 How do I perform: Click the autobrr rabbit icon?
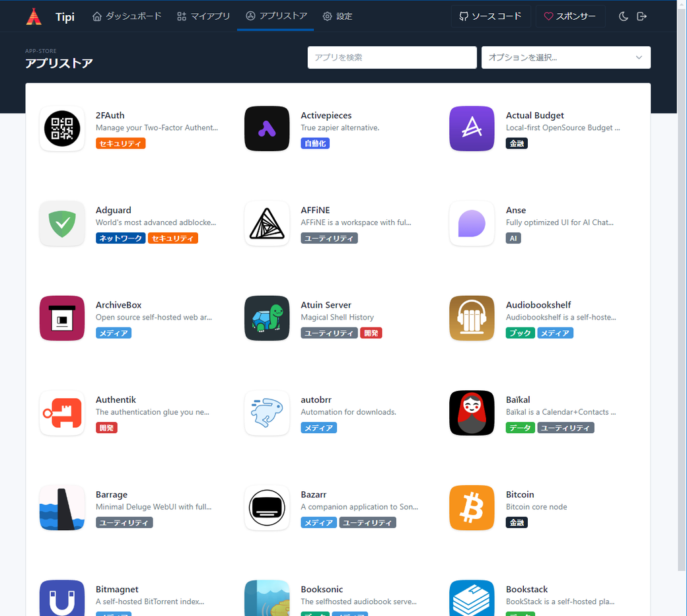[x=267, y=413]
